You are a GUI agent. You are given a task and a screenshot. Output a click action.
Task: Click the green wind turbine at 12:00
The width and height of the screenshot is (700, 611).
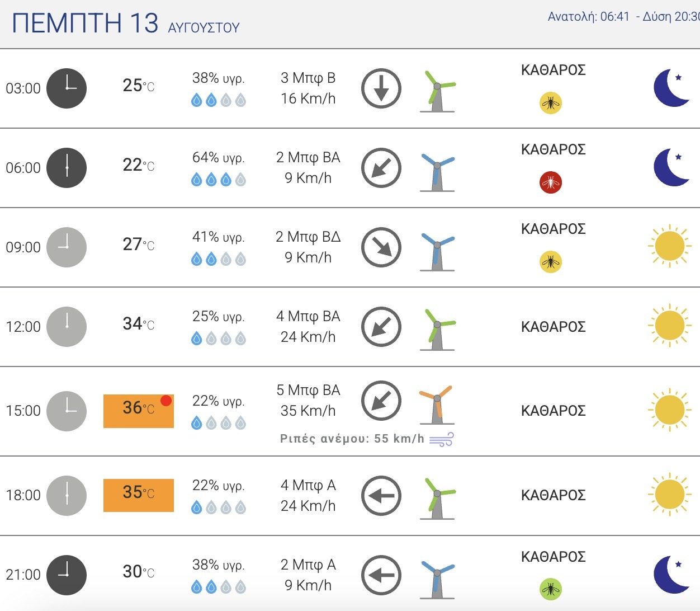point(437,330)
